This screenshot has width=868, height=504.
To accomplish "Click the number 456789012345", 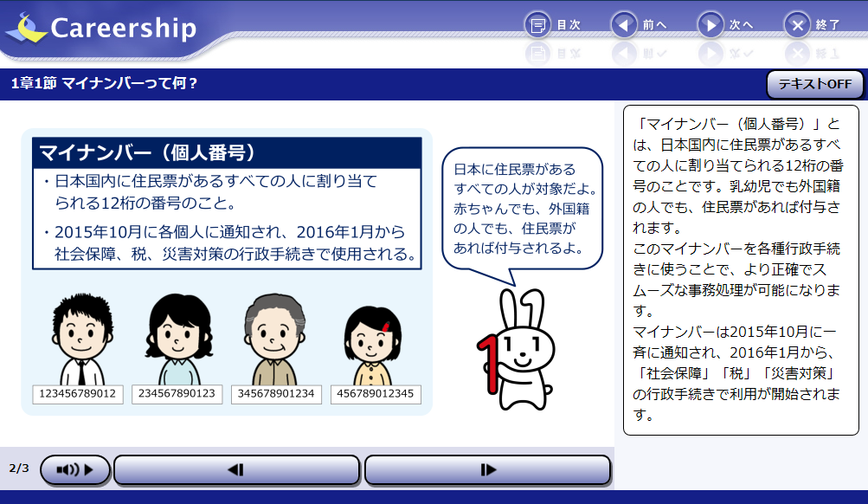I will (x=376, y=394).
